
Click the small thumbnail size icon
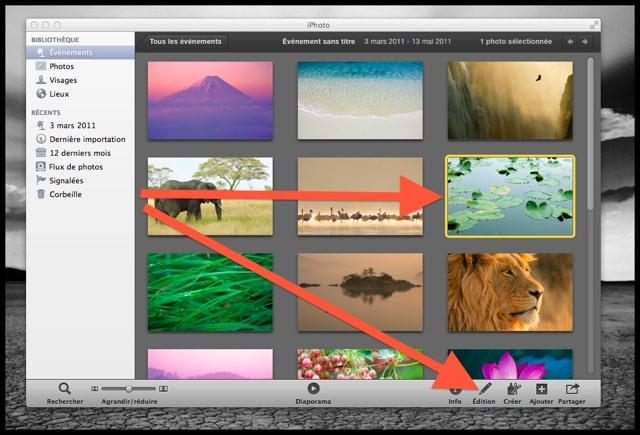(94, 389)
